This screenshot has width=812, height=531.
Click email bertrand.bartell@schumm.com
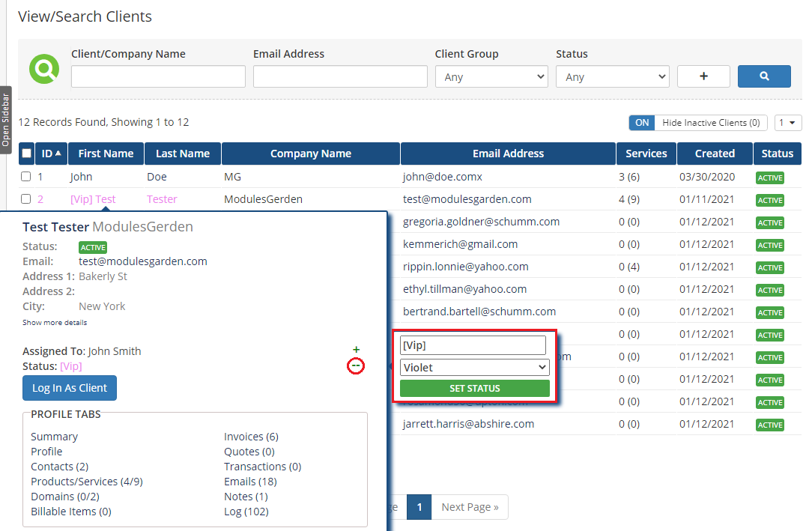(479, 312)
